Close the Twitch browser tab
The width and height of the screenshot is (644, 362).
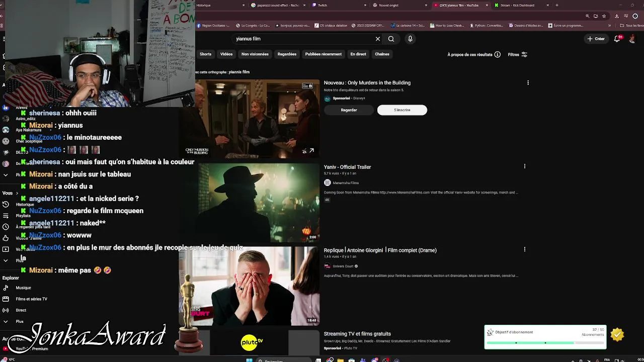coord(365,5)
